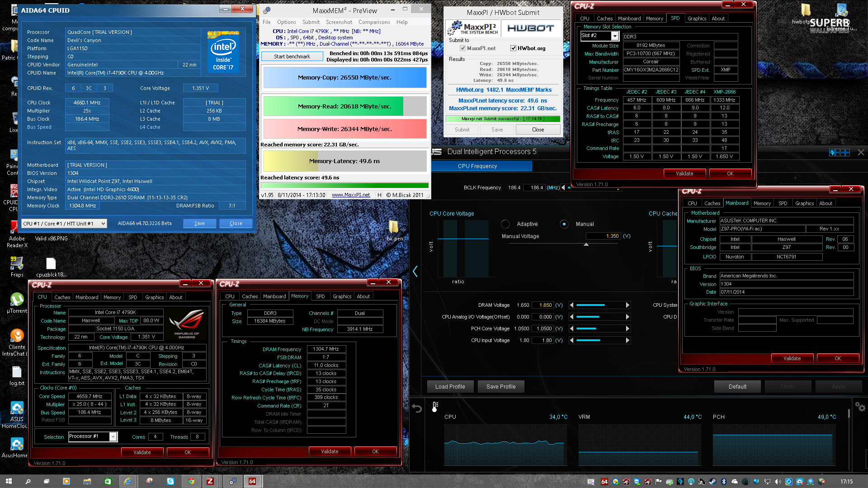
Task: Click Save button in AIDA64 CPUID
Action: [x=199, y=223]
